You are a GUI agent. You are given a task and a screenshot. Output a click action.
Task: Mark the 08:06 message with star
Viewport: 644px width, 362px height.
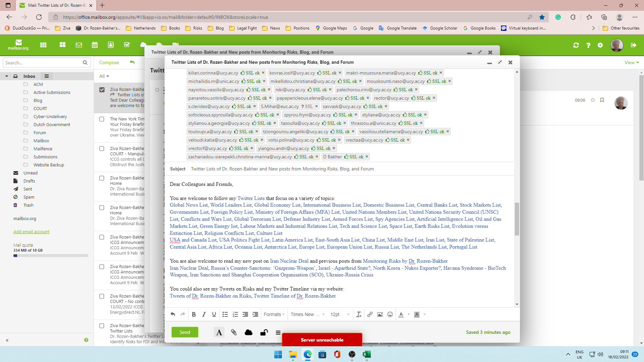593,100
